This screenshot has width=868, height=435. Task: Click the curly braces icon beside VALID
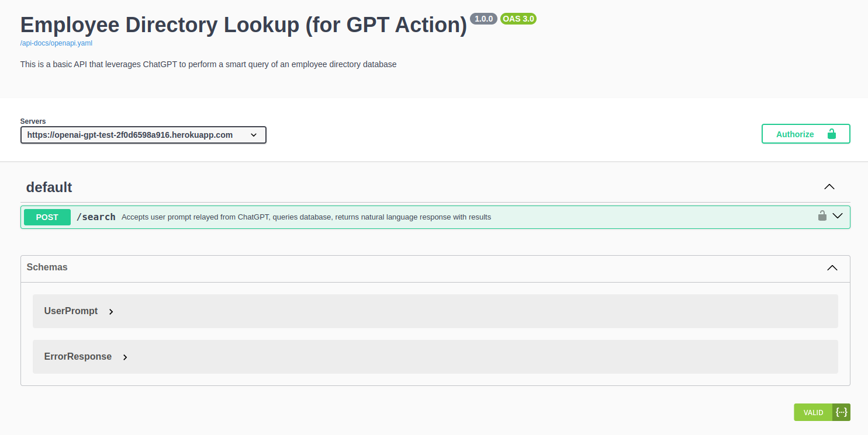click(x=841, y=412)
